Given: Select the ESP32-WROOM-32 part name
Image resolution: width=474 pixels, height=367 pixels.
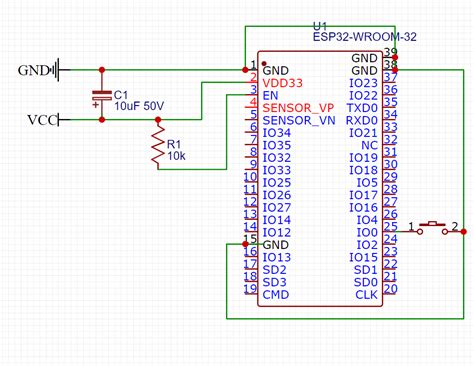Looking at the screenshot, I should point(365,37).
